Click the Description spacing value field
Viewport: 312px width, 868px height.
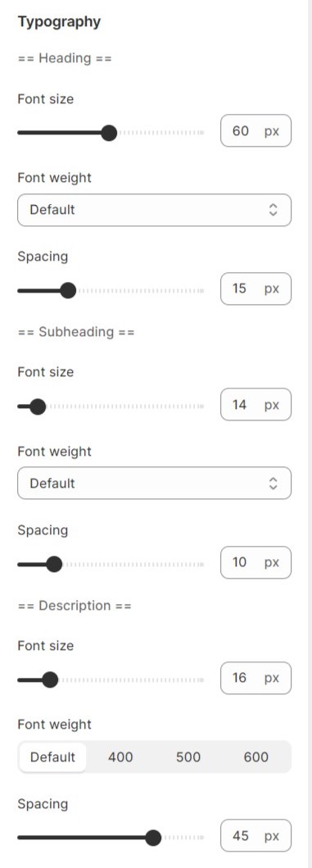tap(255, 835)
